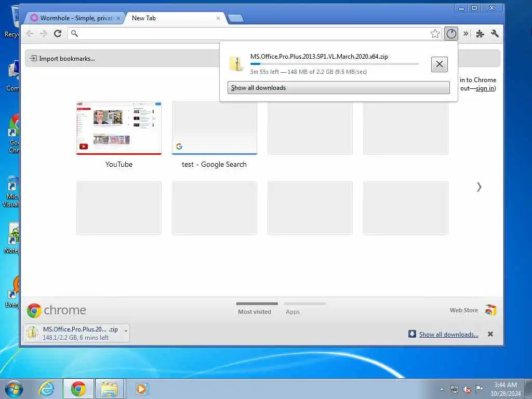Screen dimensions: 532x399
Task: Select Microsoft Visual desktop shortcut
Action: [x=12, y=191]
